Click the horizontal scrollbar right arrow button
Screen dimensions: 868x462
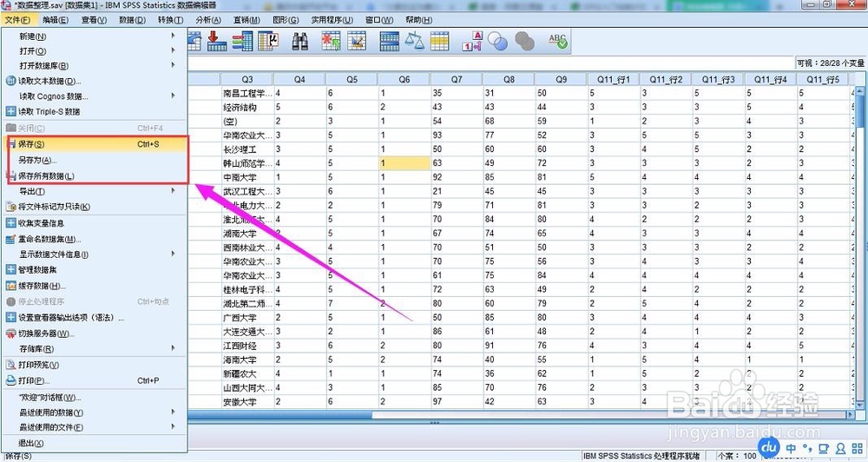tap(851, 414)
